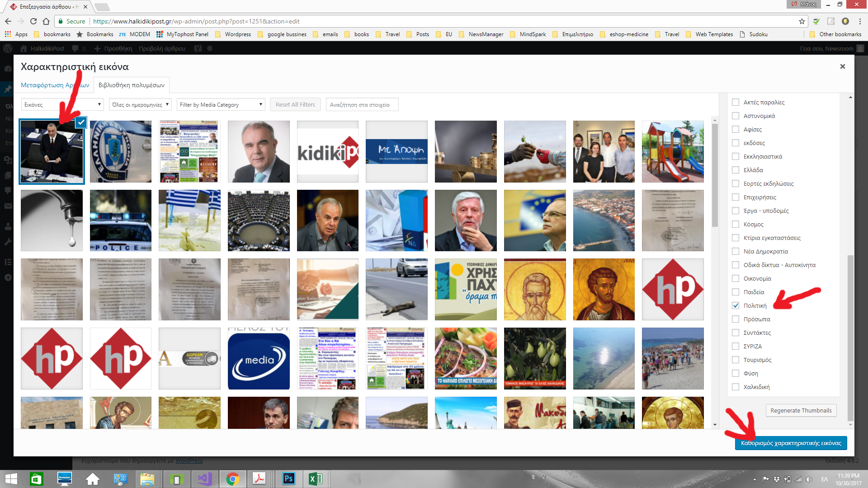Screen dimensions: 868x488
Task: Expand the Όλες οι ημερομηνίες date filter
Action: point(141,105)
